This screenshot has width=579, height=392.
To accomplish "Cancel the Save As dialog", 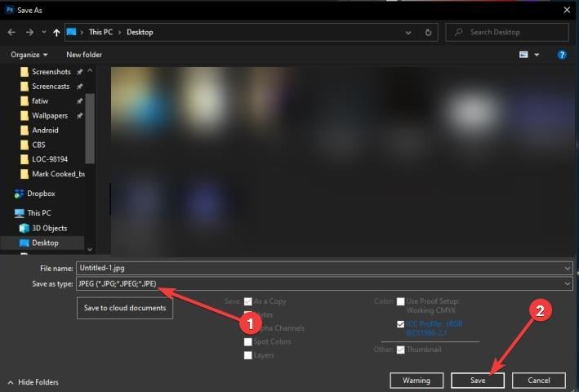I will pos(539,381).
